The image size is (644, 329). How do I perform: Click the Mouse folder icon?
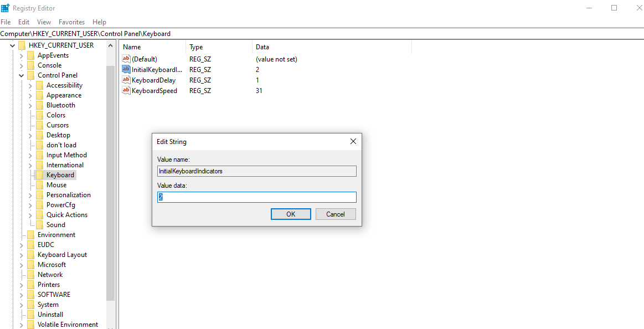[39, 185]
